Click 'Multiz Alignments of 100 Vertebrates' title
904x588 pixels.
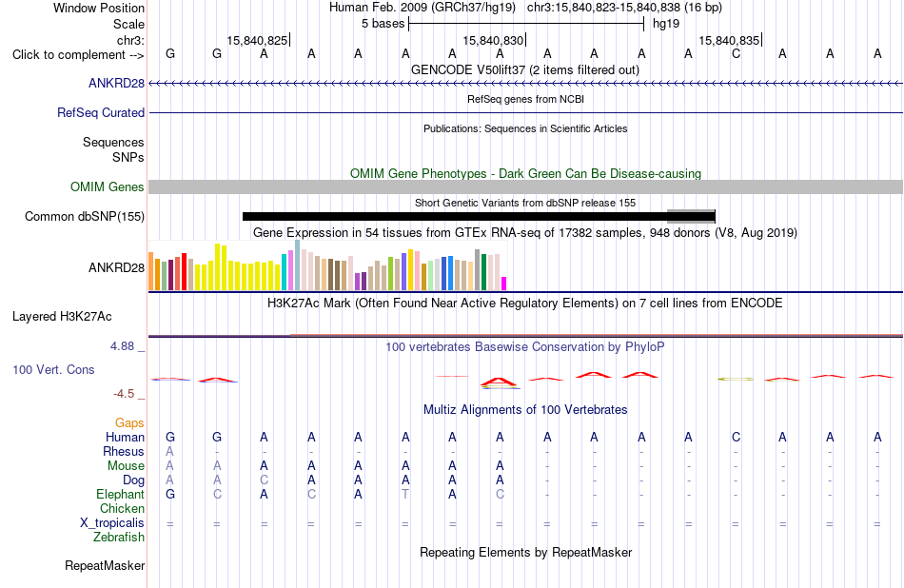point(525,409)
